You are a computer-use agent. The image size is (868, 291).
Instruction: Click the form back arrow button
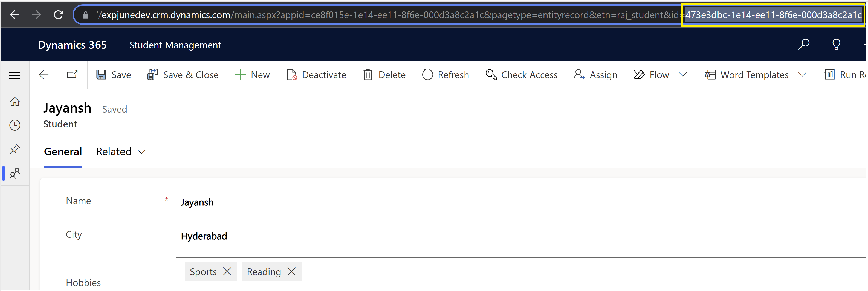click(x=44, y=75)
